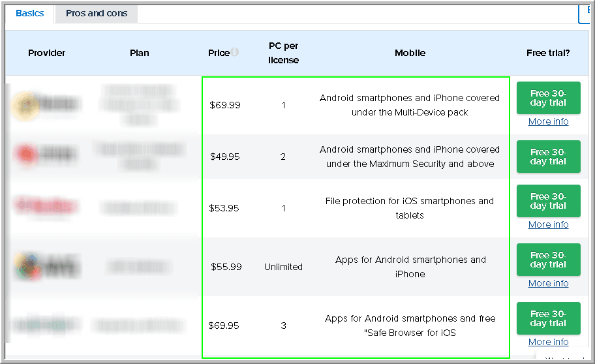Click the PC per license column header
This screenshot has height=364, width=595.
(x=283, y=53)
